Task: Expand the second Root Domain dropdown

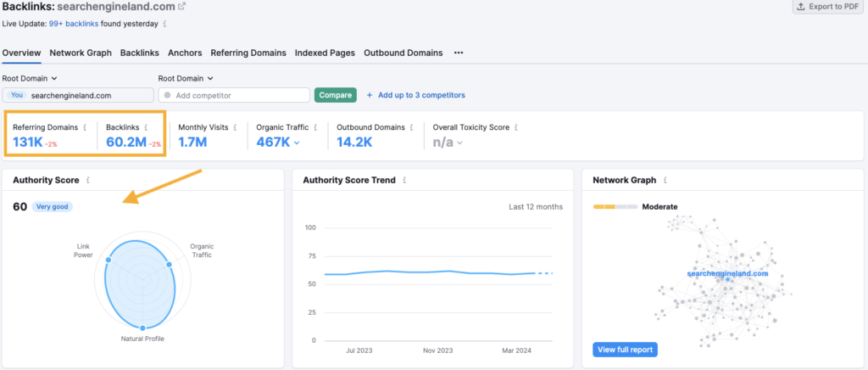Action: coord(186,79)
